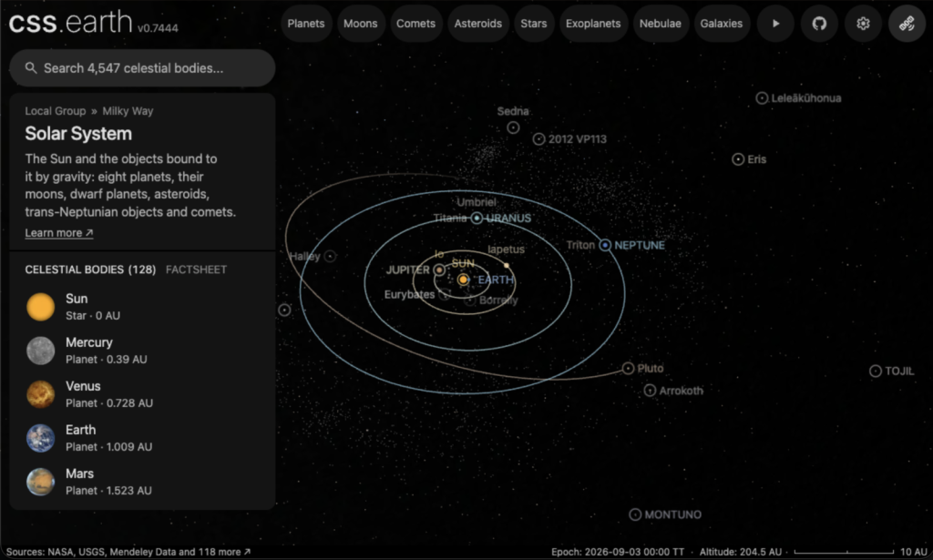Open the Stars category
This screenshot has width=933, height=560.
click(534, 24)
